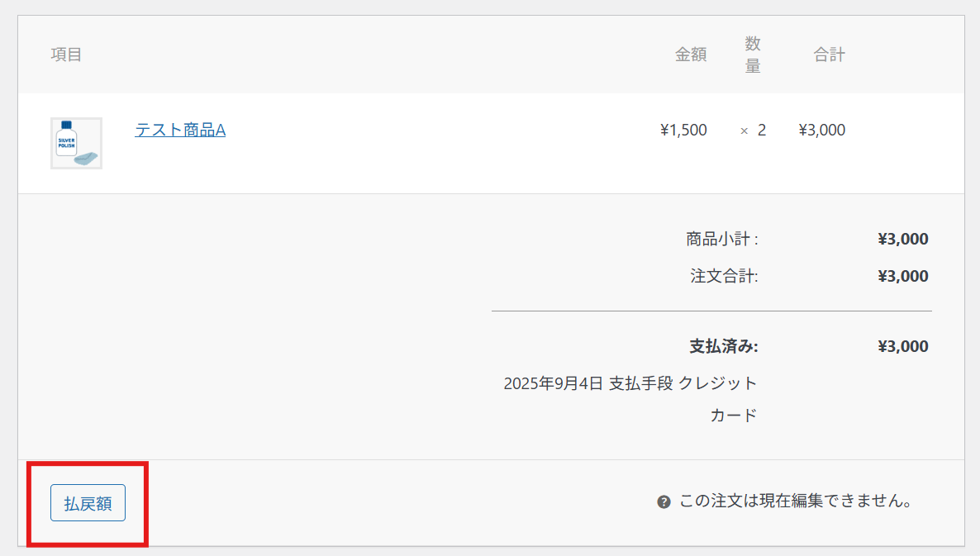The image size is (980, 556).
Task: Click the 注文合計 label
Action: 724,276
